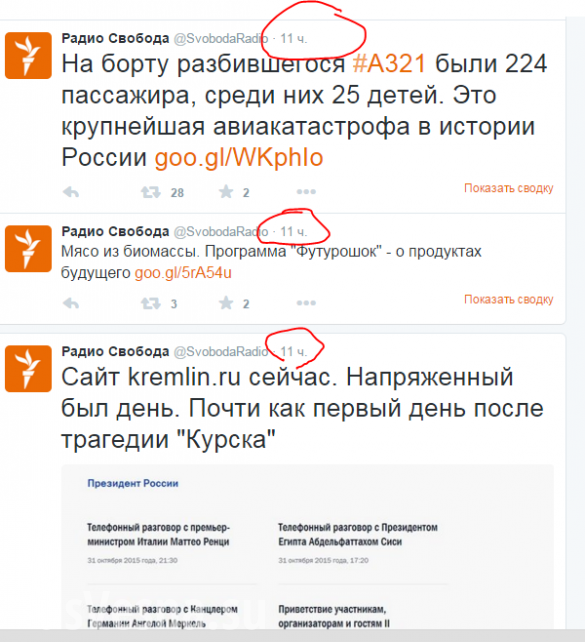
Task: Open ellipsis menu on Футурошок tweet
Action: pyautogui.click(x=306, y=303)
